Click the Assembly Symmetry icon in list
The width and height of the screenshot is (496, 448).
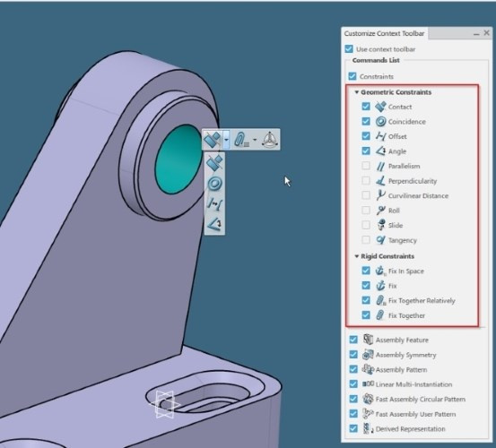(x=368, y=355)
